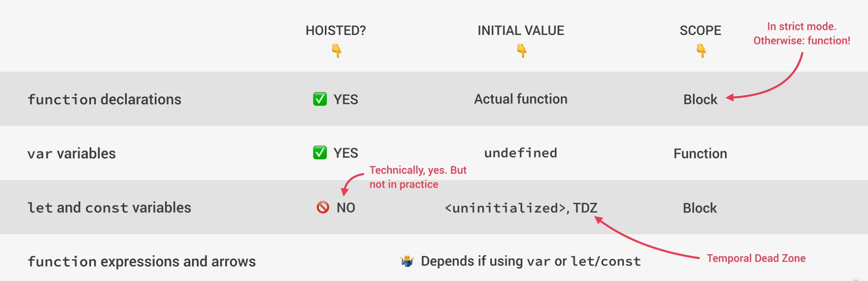Screen dimensions: 868x281
Task: Click green checkmark in function declarations row
Action: point(320,99)
